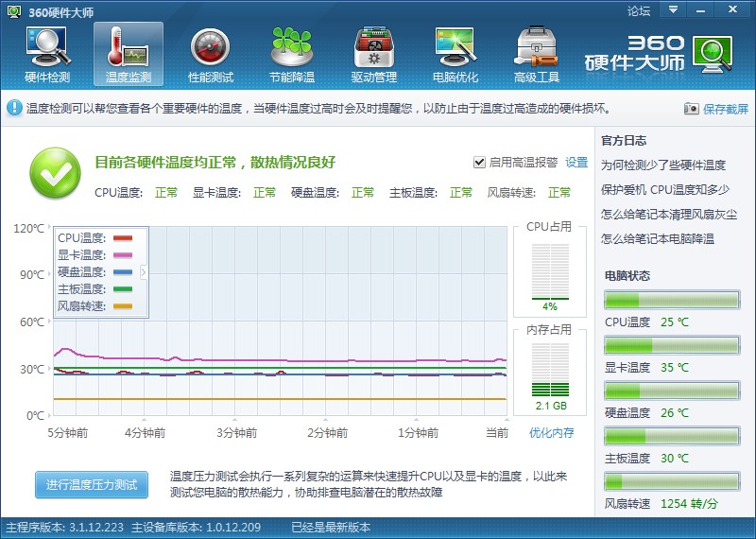756x539 pixels.
Task: Open article 保护爱机 CPU温度知多少
Action: [665, 190]
